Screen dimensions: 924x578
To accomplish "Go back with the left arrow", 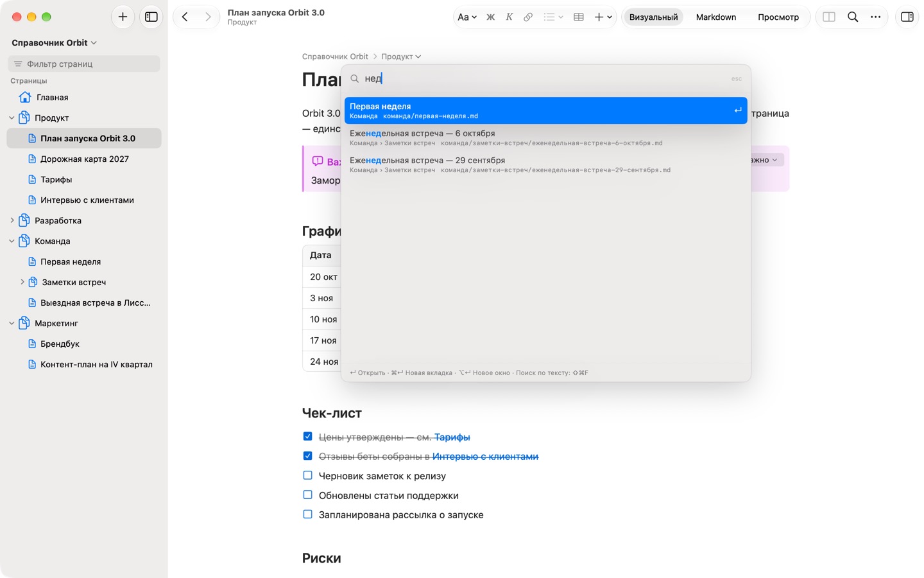I will [185, 17].
